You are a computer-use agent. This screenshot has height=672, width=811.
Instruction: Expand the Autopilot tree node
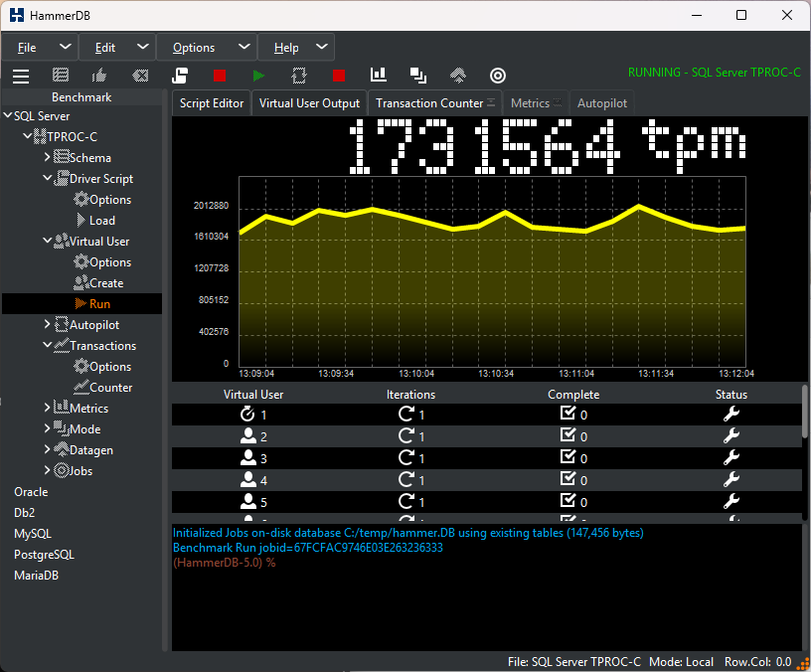pyautogui.click(x=47, y=324)
